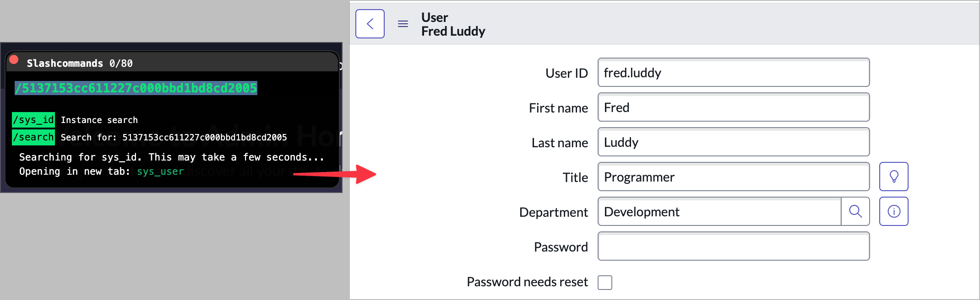Image resolution: width=980 pixels, height=300 pixels.
Task: Select the Last name field with Luddy
Action: tap(734, 142)
